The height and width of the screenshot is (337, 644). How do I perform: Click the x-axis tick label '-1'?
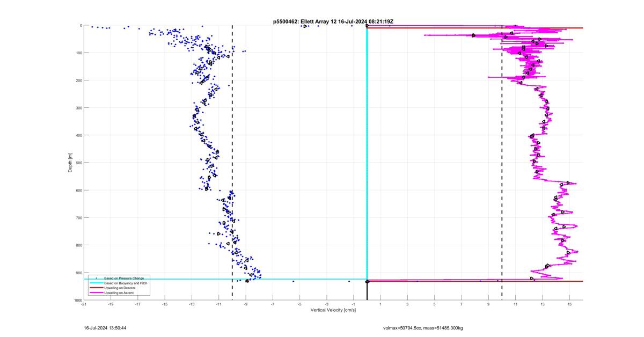click(353, 305)
